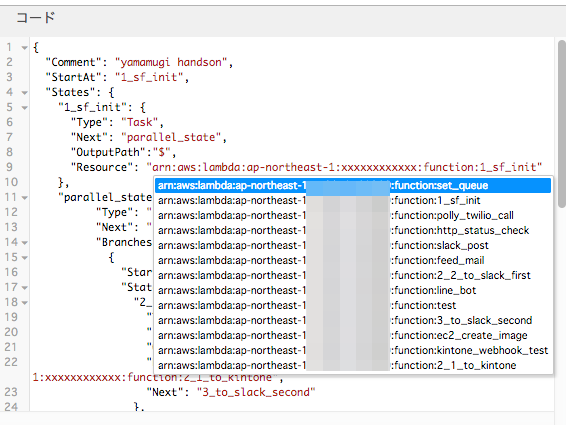Collapse the fold arrow on line 1

pyautogui.click(x=24, y=48)
